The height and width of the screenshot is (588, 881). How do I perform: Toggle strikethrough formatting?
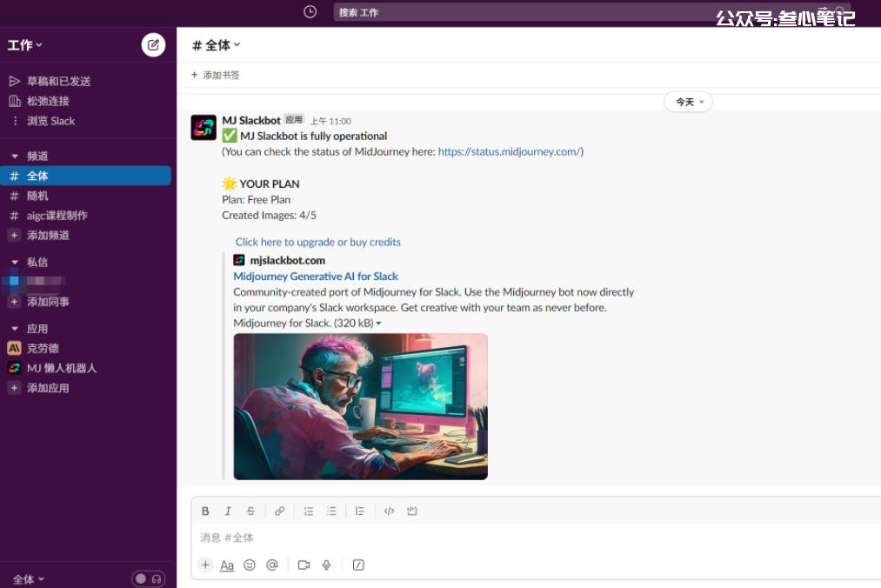click(x=250, y=511)
